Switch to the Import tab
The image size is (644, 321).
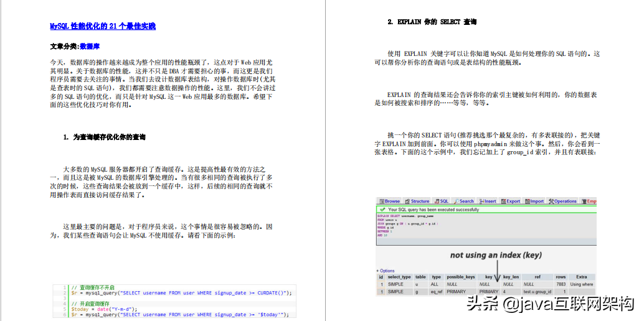[x=534, y=201]
